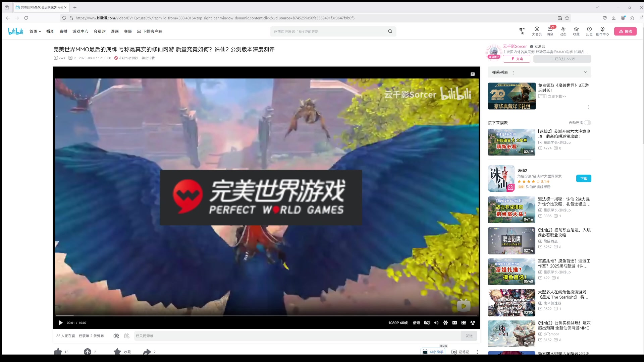Go to 直播 live section
Viewport: 644px width, 362px height.
point(63,31)
